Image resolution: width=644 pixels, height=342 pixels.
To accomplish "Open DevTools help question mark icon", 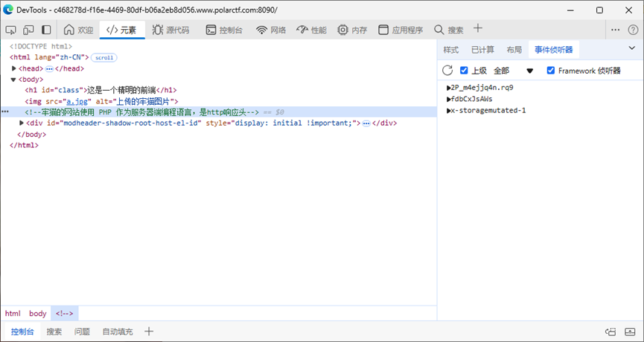I will point(633,30).
